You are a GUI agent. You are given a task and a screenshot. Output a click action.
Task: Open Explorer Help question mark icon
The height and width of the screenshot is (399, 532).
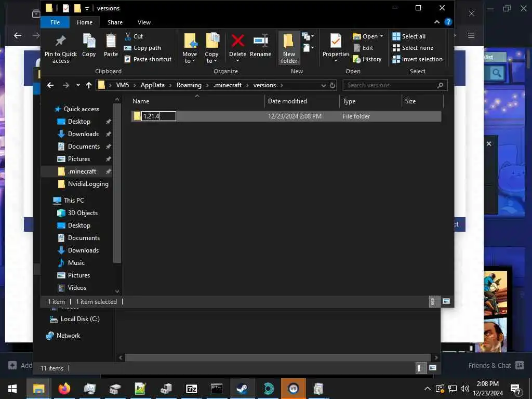(448, 22)
